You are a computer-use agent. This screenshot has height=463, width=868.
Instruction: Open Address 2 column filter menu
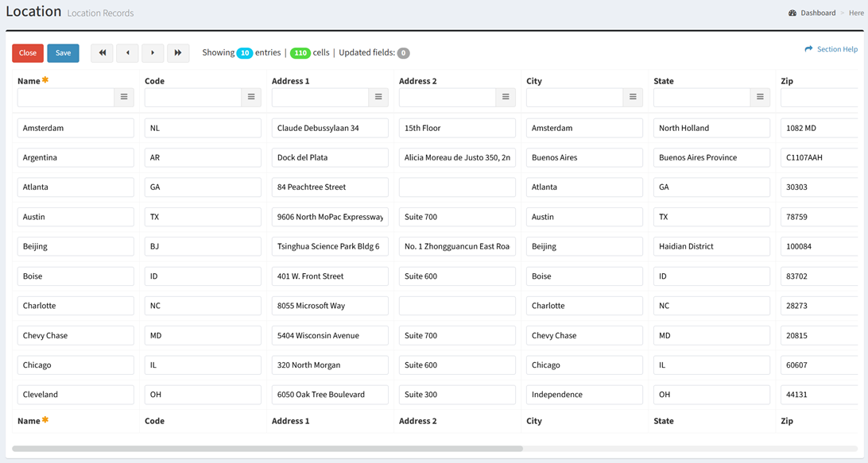pos(506,97)
